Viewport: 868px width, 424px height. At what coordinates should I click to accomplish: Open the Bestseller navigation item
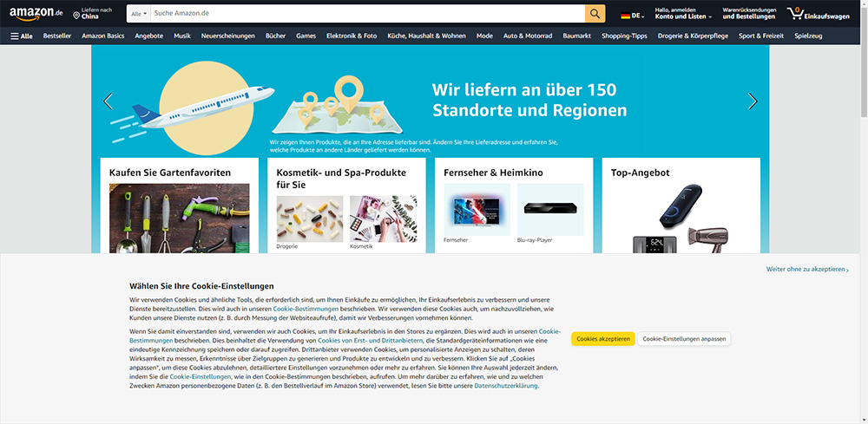tap(57, 36)
